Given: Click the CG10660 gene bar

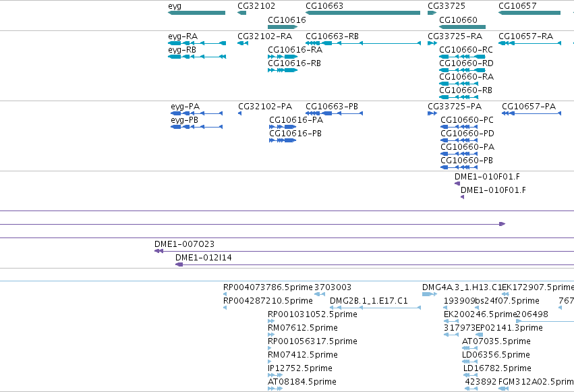Looking at the screenshot, I should [x=462, y=27].
